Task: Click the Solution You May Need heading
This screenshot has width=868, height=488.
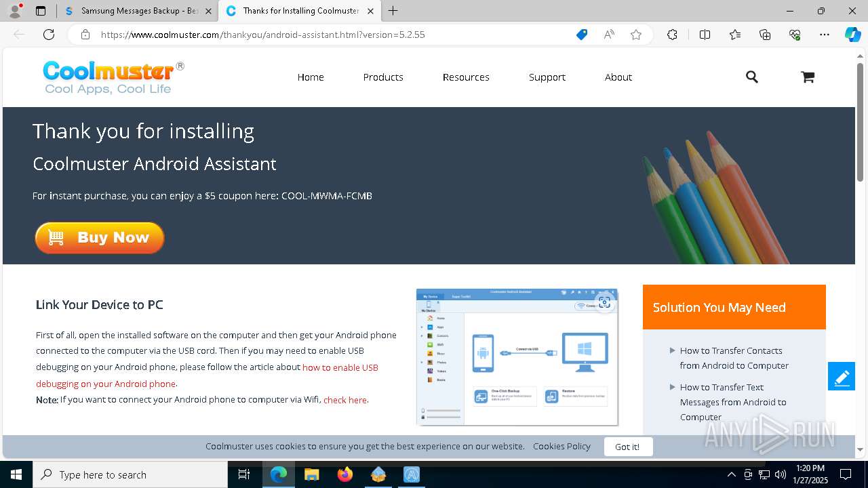Action: click(719, 308)
